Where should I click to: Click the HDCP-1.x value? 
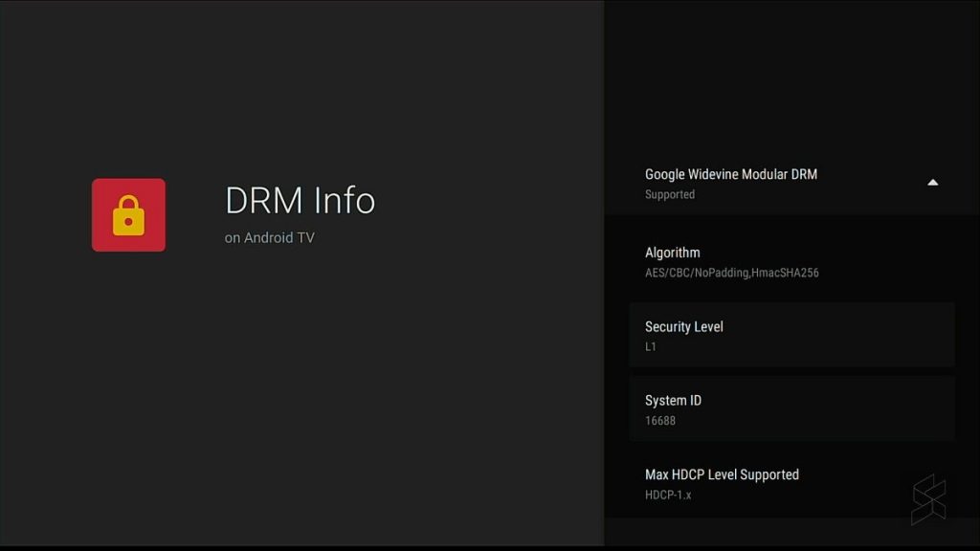[x=668, y=495]
